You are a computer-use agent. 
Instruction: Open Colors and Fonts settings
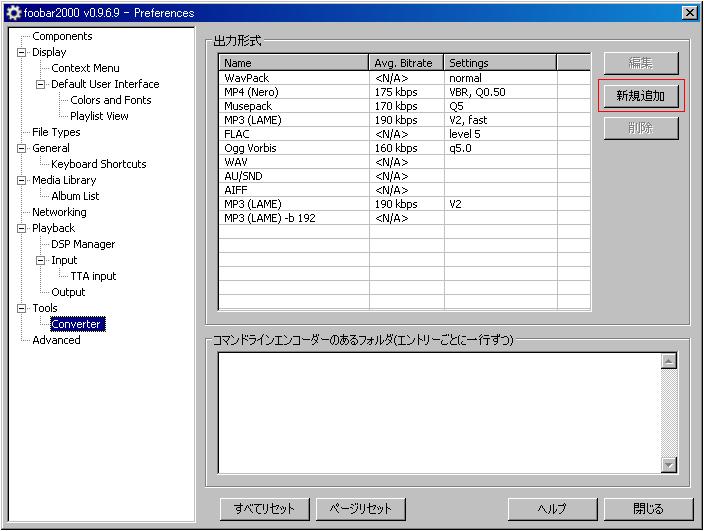tap(110, 100)
